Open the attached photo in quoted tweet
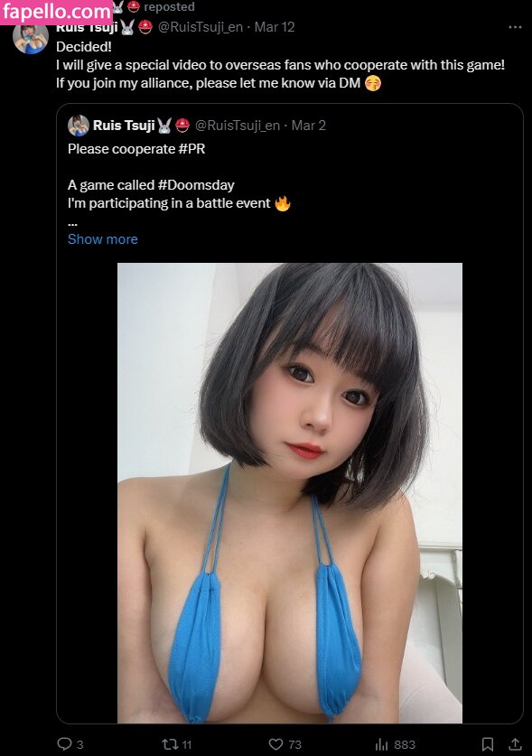 (290, 493)
